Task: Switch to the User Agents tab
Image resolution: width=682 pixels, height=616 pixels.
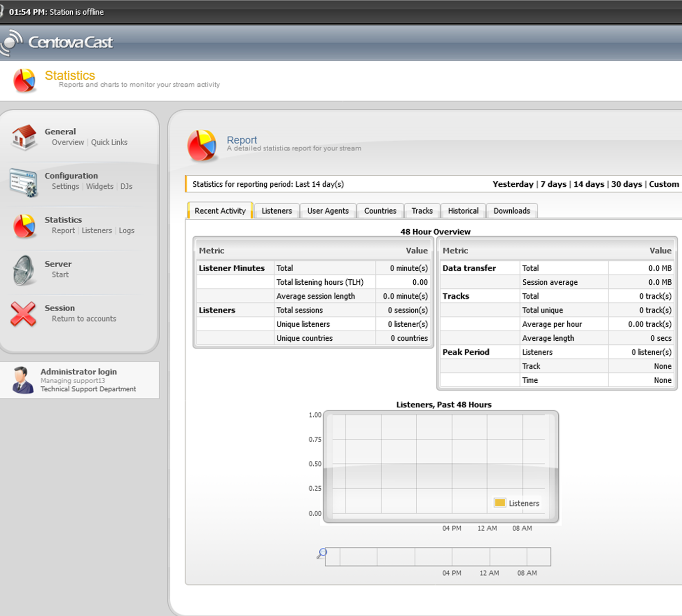Action: pos(328,211)
